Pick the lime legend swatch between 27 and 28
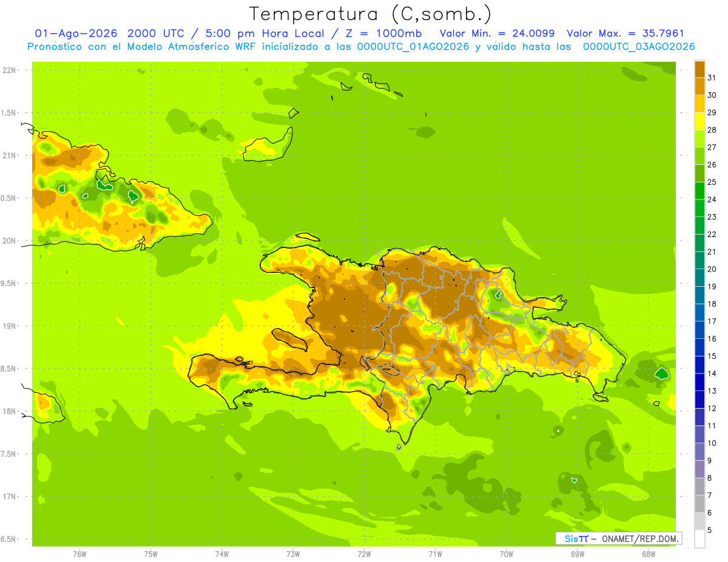 (699, 138)
